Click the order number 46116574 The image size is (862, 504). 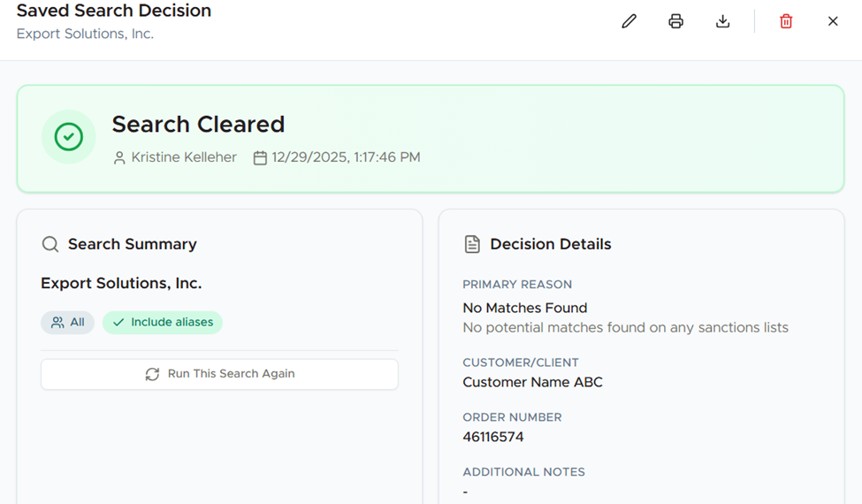(493, 437)
